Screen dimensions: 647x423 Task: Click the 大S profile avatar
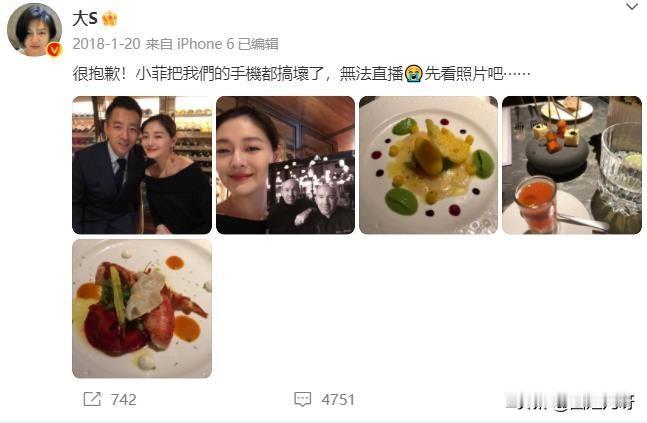(x=35, y=30)
